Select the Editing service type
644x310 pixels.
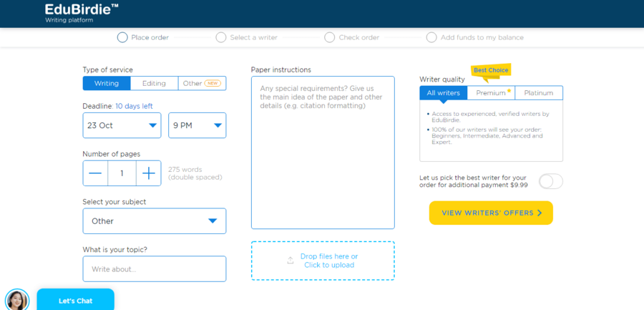click(x=154, y=84)
